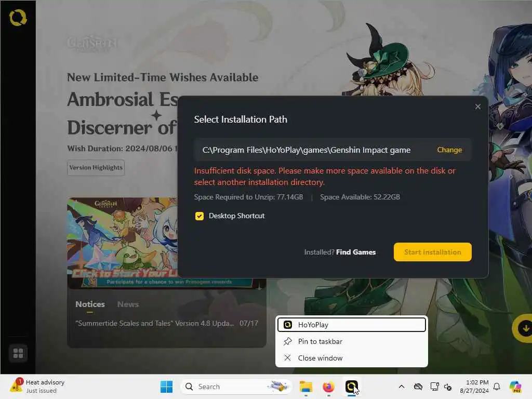The height and width of the screenshot is (399, 532).
Task: Close the Select Installation Path dialog
Action: 478,107
